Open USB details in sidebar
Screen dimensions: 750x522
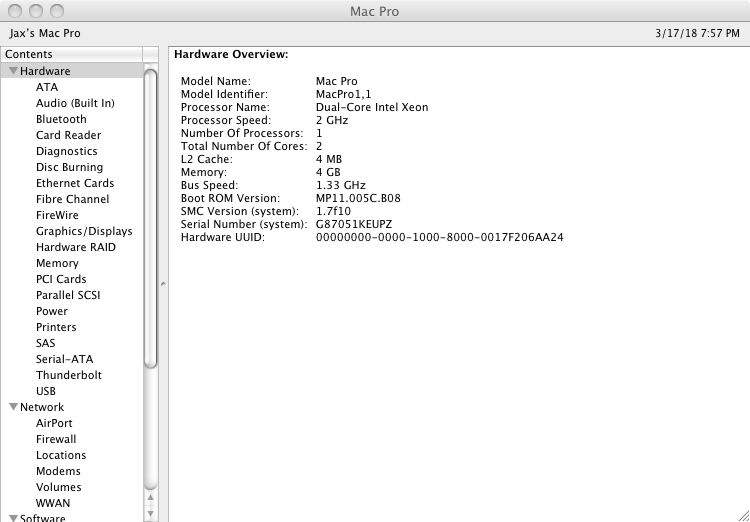[x=46, y=391]
